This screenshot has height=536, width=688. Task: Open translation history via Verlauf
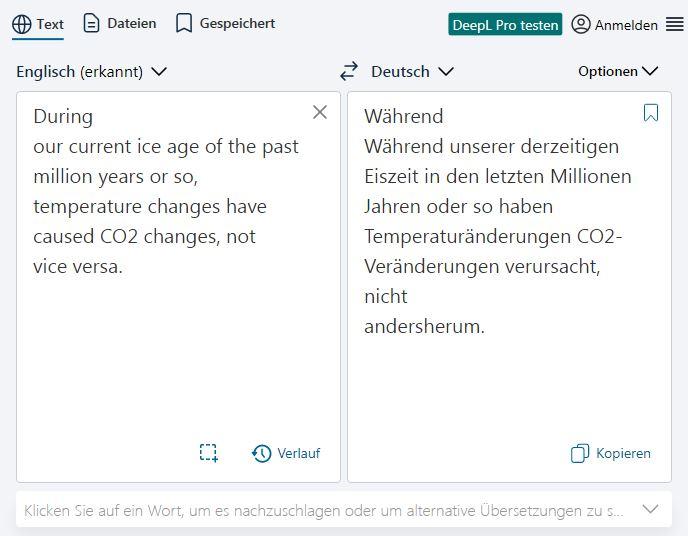tap(287, 453)
